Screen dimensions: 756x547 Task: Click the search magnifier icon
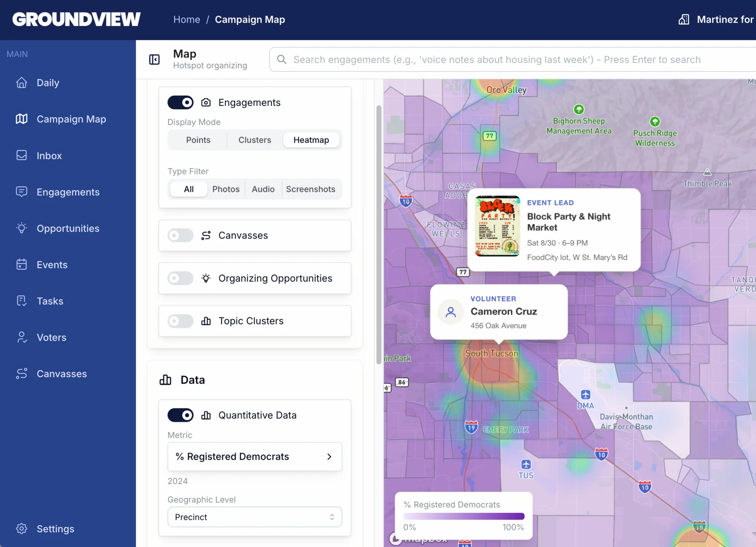pos(282,60)
